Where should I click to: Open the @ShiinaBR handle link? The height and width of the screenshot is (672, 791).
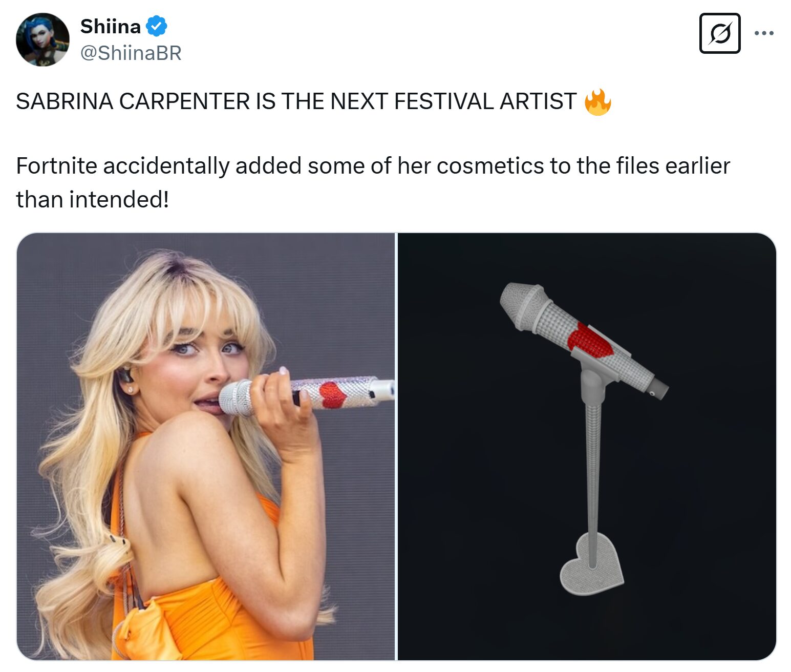pyautogui.click(x=131, y=53)
